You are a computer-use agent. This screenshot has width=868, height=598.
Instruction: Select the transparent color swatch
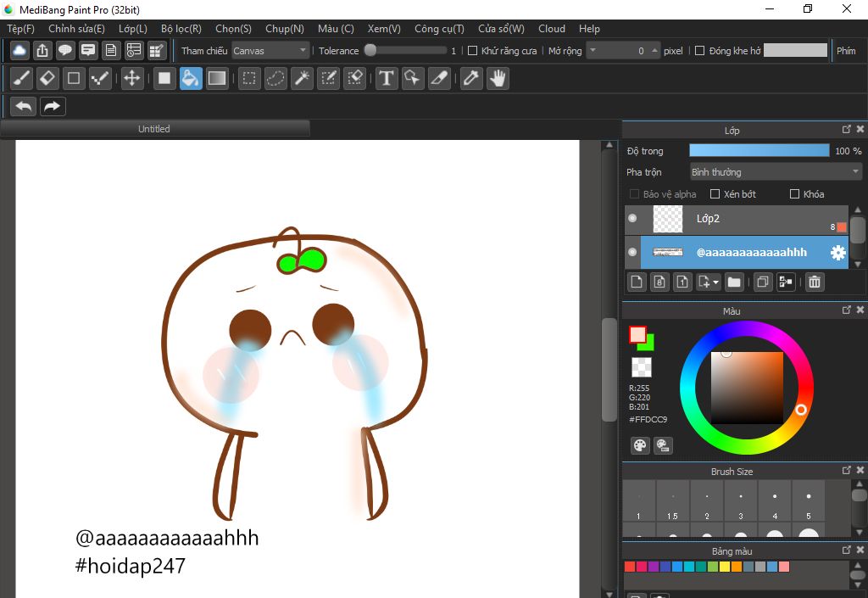[642, 367]
